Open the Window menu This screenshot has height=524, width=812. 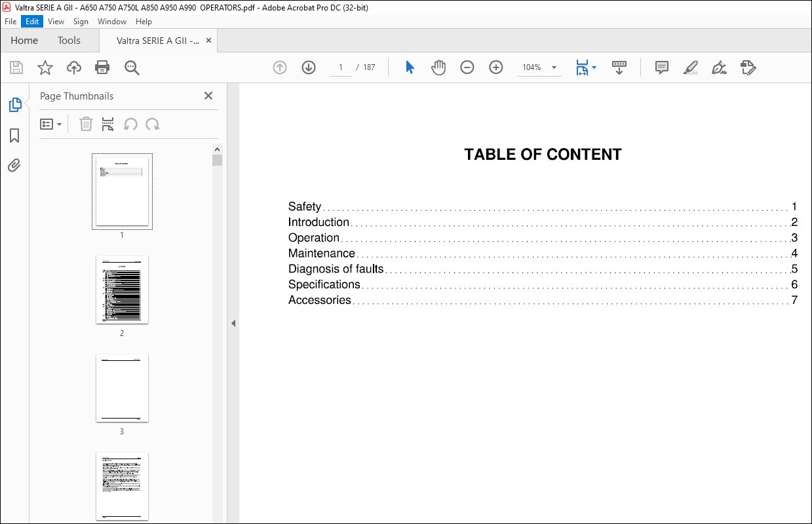coord(112,22)
